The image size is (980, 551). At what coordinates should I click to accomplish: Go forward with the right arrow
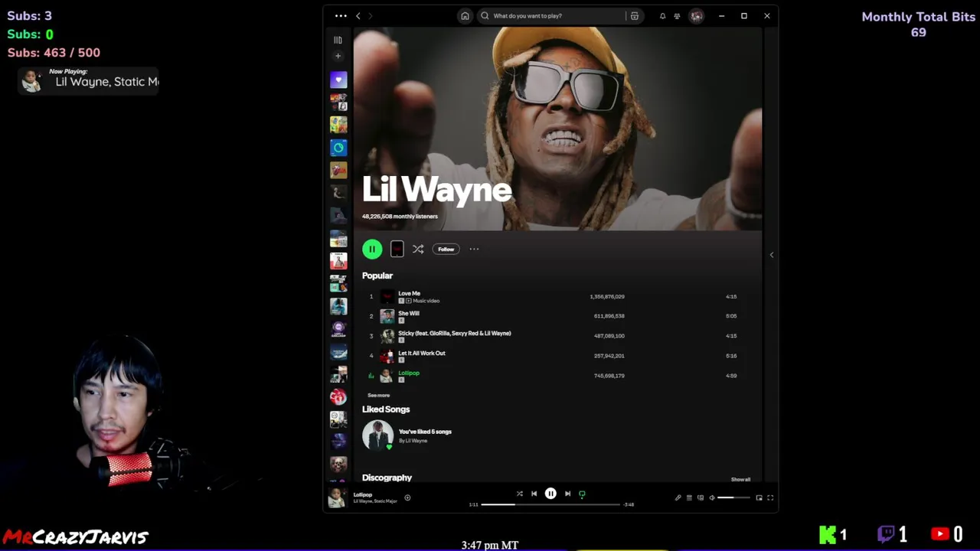coord(370,15)
